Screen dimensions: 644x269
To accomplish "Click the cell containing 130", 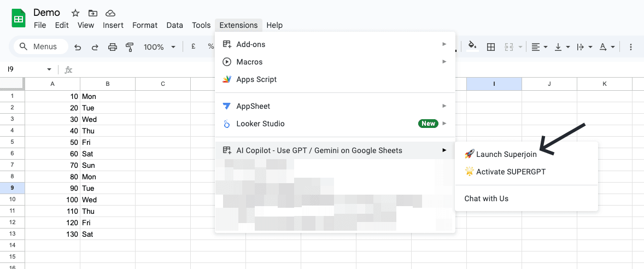I will pyautogui.click(x=52, y=234).
